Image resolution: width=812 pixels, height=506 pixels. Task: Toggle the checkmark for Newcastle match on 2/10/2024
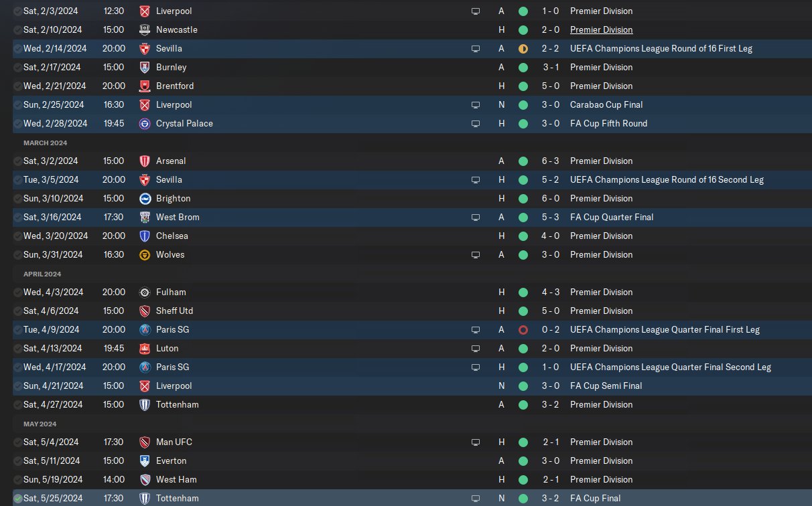click(x=17, y=30)
